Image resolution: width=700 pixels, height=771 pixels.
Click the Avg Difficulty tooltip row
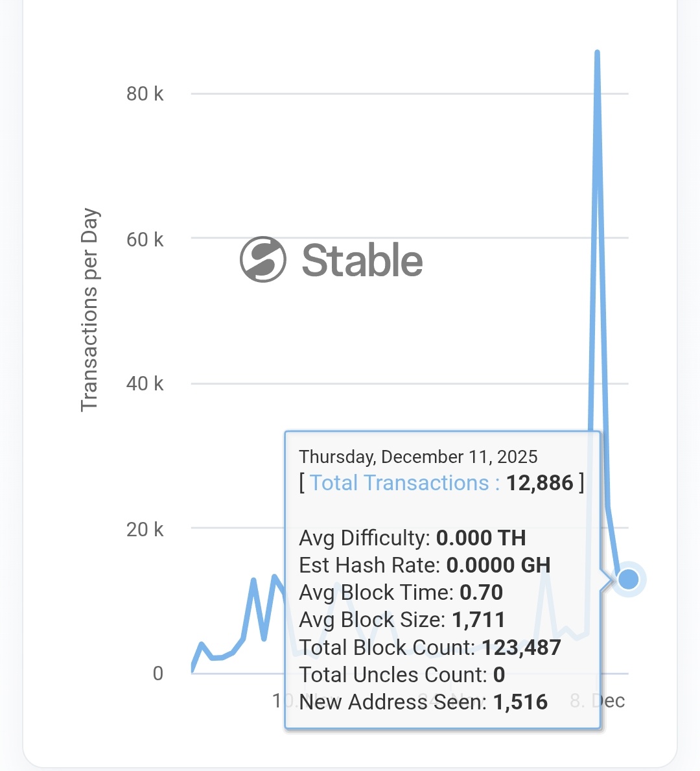[412, 538]
